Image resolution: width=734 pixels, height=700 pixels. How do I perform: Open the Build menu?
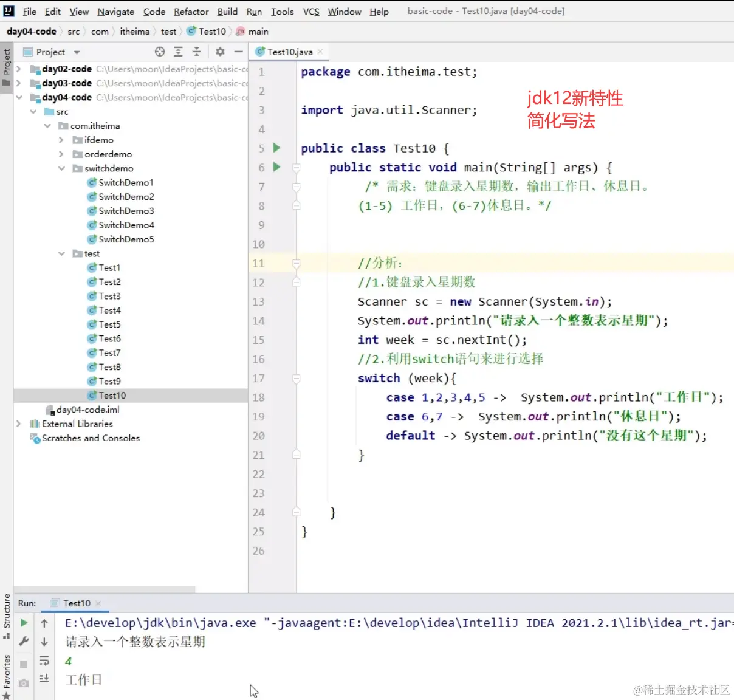pyautogui.click(x=227, y=12)
